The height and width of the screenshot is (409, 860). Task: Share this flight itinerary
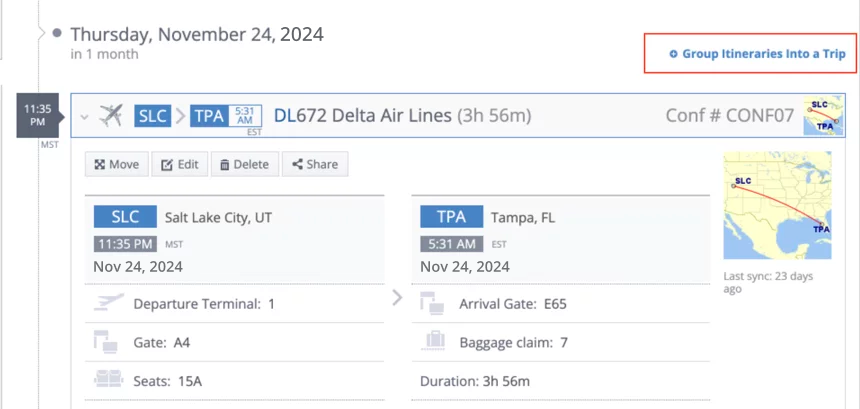pyautogui.click(x=315, y=164)
